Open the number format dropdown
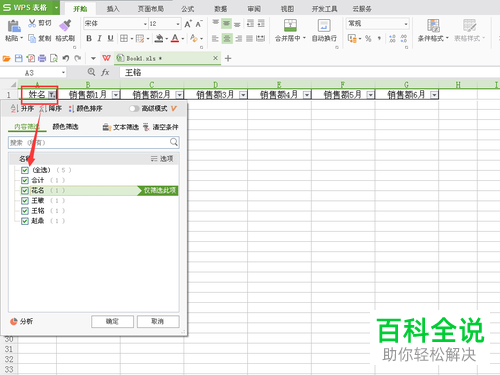This screenshot has width=500, height=375. pos(406,24)
